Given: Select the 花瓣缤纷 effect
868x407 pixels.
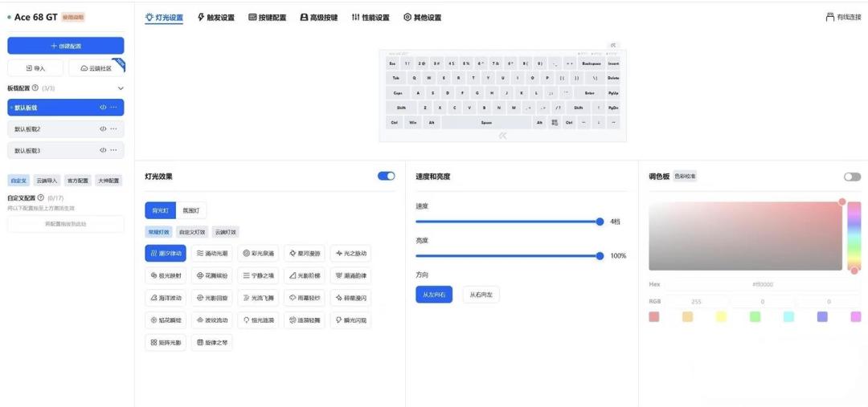Looking at the screenshot, I should [212, 275].
